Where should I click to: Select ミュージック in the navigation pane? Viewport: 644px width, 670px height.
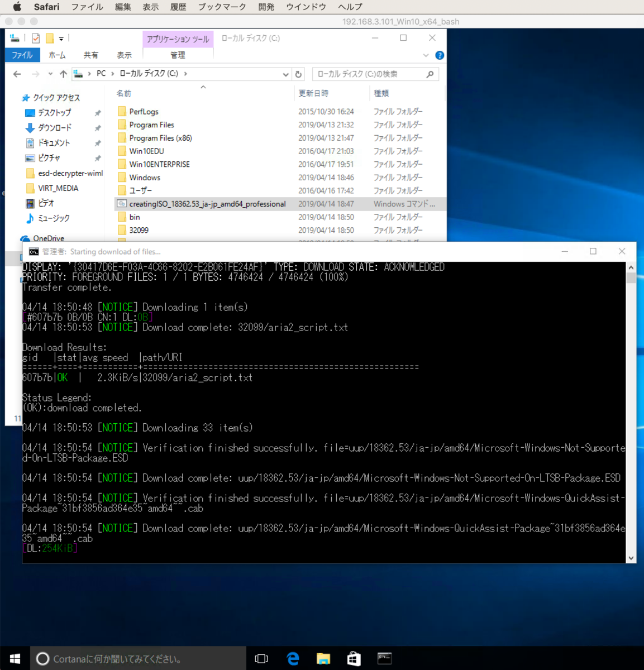click(x=54, y=218)
